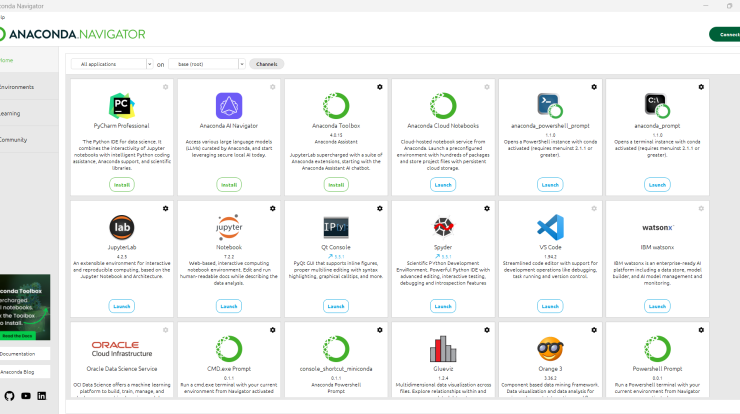Viewport: 740px width, 414px height.
Task: Switch to the Community tab
Action: (x=29, y=140)
